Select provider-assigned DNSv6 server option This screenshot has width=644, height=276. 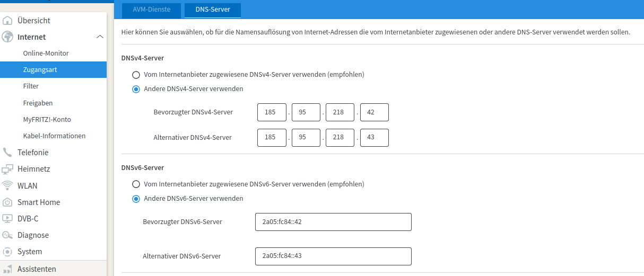pyautogui.click(x=136, y=184)
